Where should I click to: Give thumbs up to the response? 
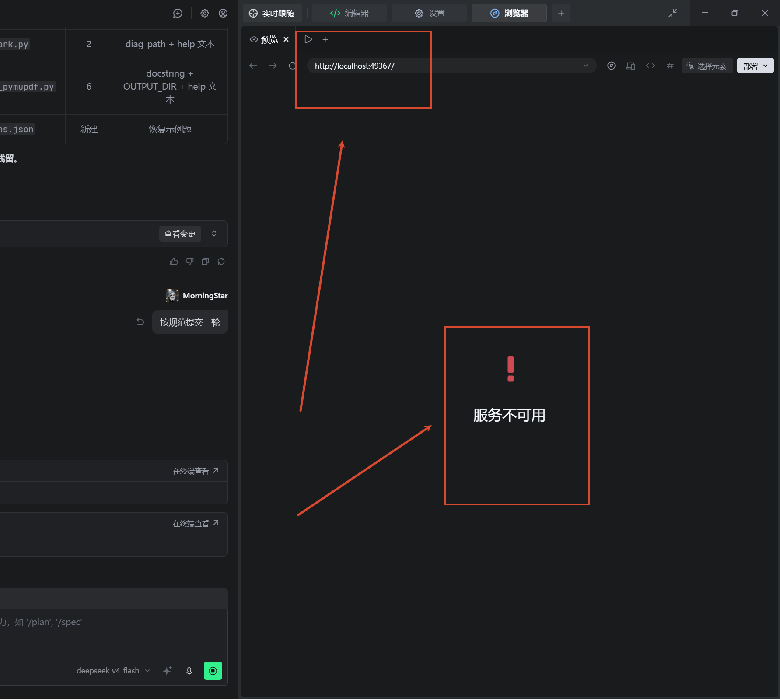[174, 261]
